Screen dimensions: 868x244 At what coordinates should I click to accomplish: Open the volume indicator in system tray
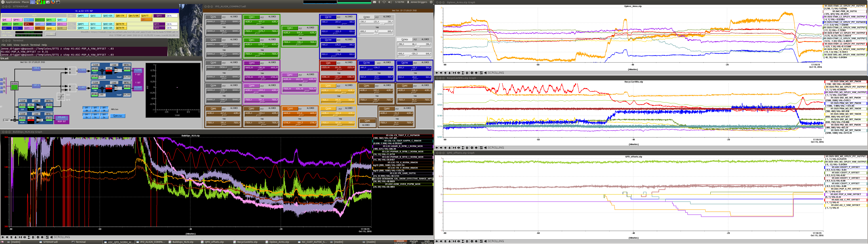[390, 2]
